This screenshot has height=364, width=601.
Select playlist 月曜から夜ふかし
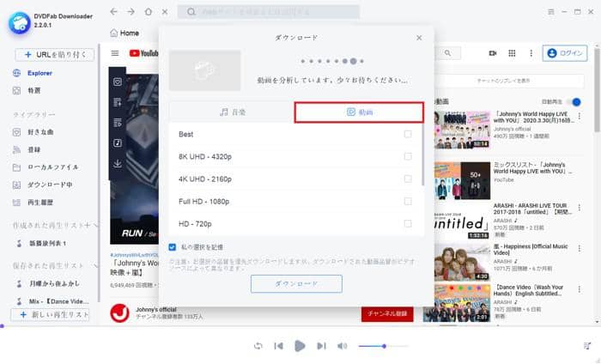[54, 283]
